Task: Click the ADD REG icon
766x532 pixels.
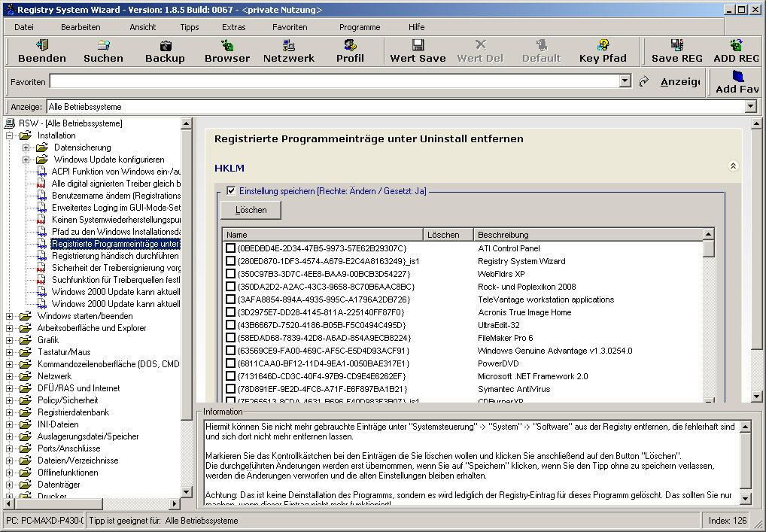Action: (736, 45)
